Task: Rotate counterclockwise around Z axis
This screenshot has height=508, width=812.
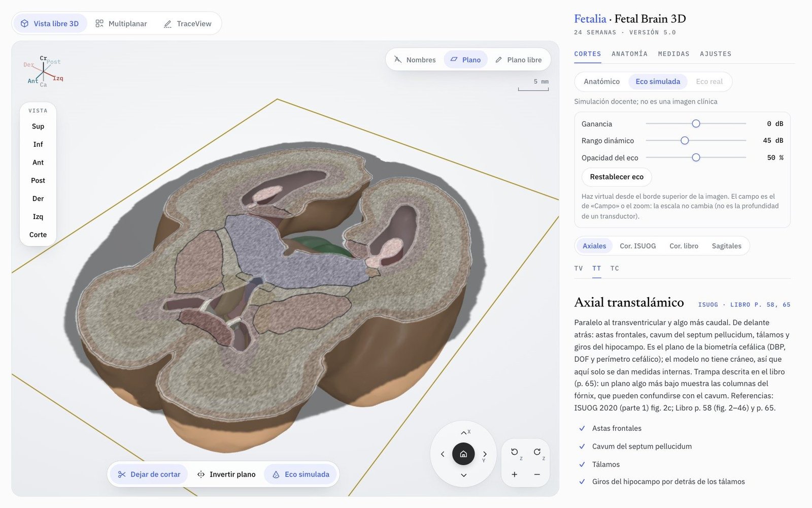Action: [515, 452]
